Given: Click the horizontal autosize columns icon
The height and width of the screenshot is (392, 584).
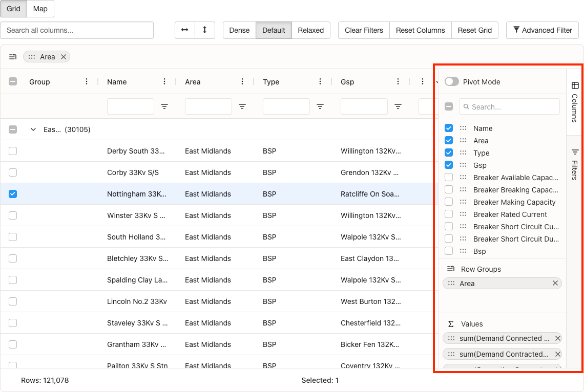Looking at the screenshot, I should click(185, 30).
